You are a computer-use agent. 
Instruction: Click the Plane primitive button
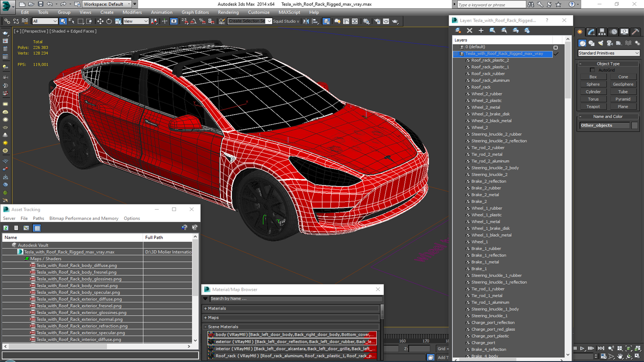tap(623, 107)
